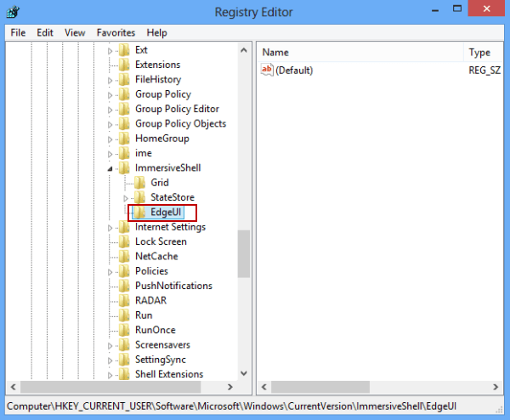
Task: Click the StateStore folder icon
Action: point(140,197)
